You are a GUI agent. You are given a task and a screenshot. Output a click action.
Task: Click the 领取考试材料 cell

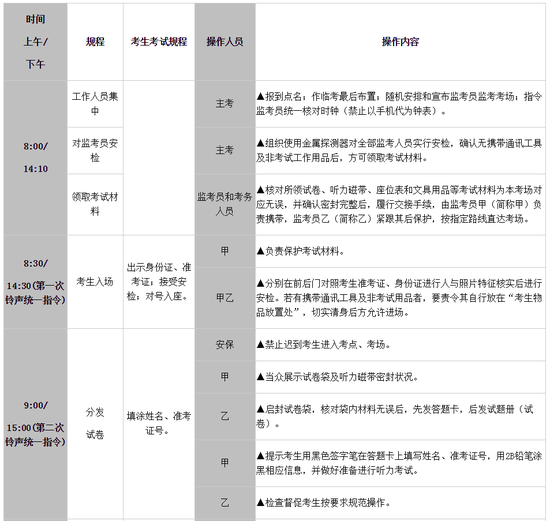tap(95, 204)
